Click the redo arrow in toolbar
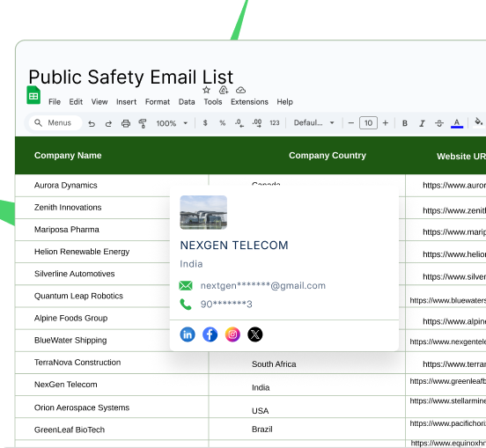This screenshot has height=448, width=486. pos(108,123)
